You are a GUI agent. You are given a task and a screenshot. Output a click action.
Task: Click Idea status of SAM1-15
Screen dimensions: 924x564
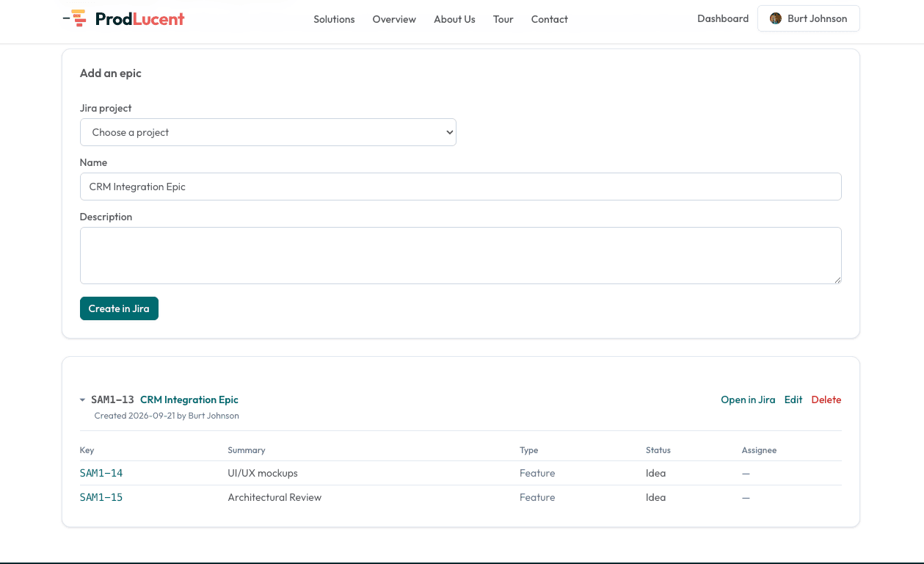(x=656, y=497)
